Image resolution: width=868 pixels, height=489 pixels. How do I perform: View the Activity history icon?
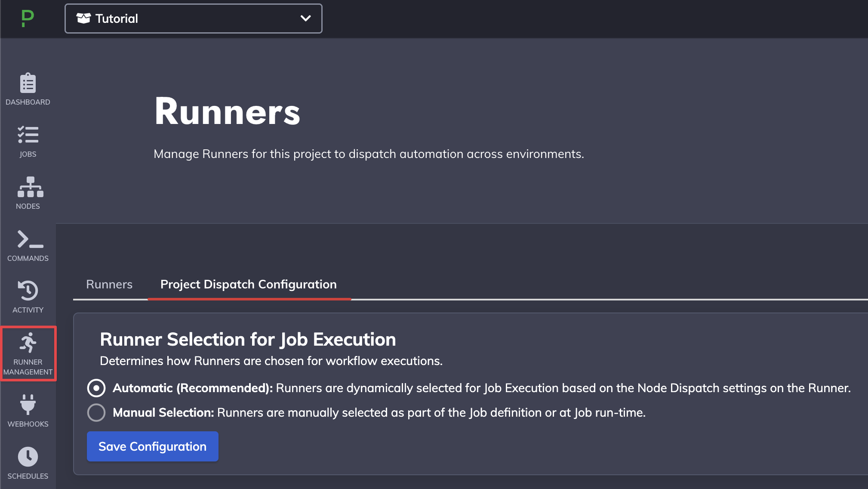28,291
